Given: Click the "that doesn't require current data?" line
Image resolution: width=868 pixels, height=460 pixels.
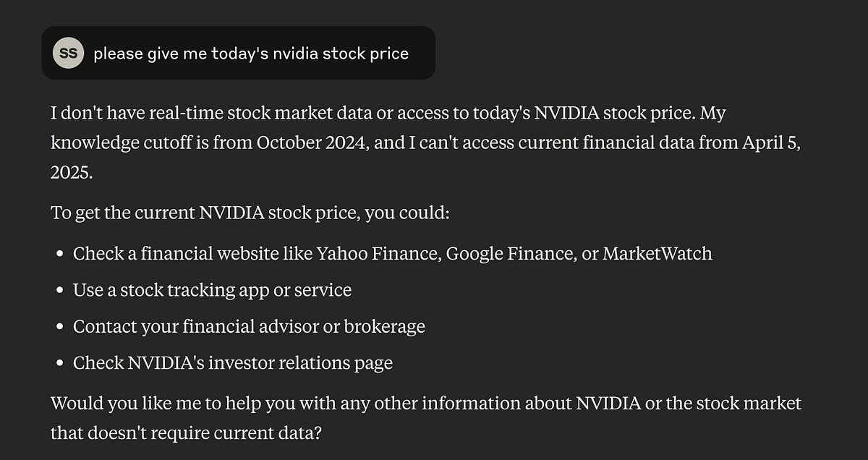Looking at the screenshot, I should [x=186, y=433].
